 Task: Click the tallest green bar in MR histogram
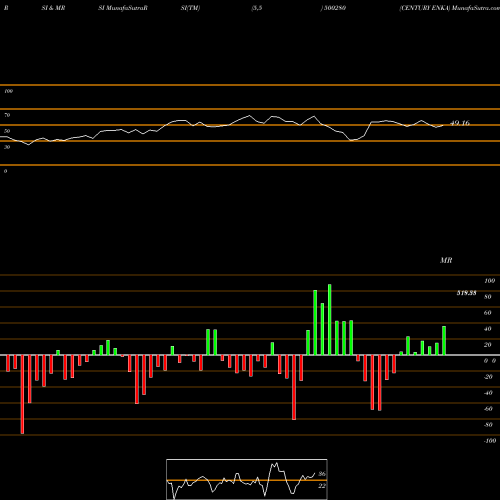click(330, 320)
